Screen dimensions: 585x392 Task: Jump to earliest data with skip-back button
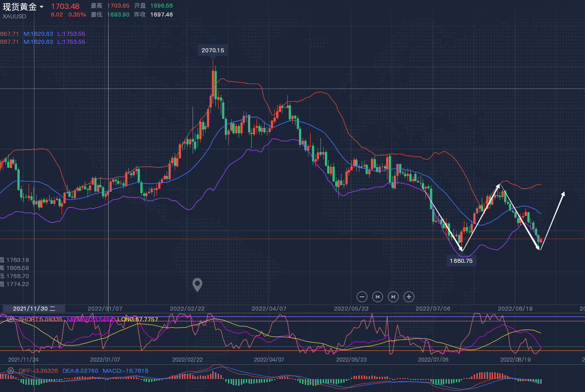tap(378, 297)
